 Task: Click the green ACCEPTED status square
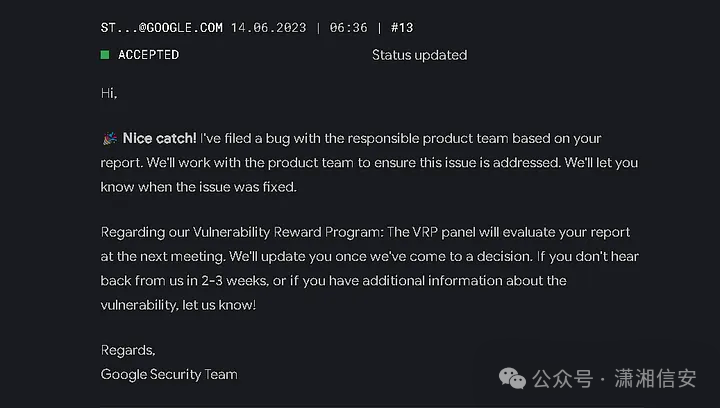tap(105, 55)
